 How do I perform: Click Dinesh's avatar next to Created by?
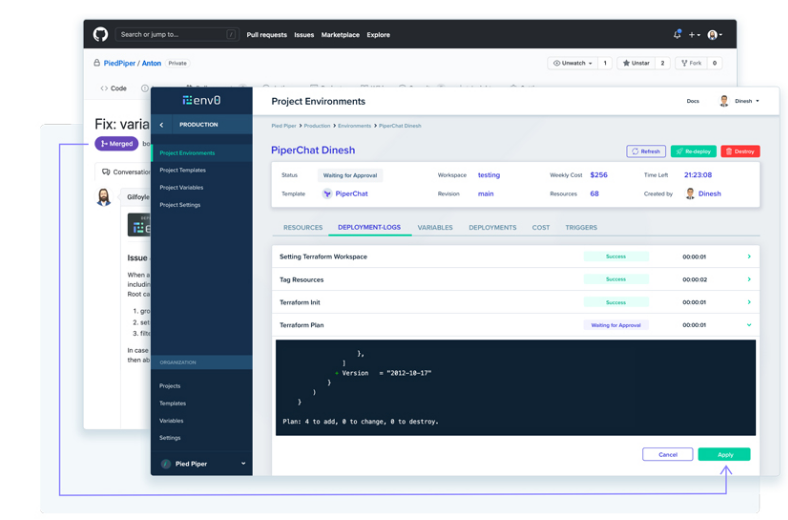(x=690, y=194)
